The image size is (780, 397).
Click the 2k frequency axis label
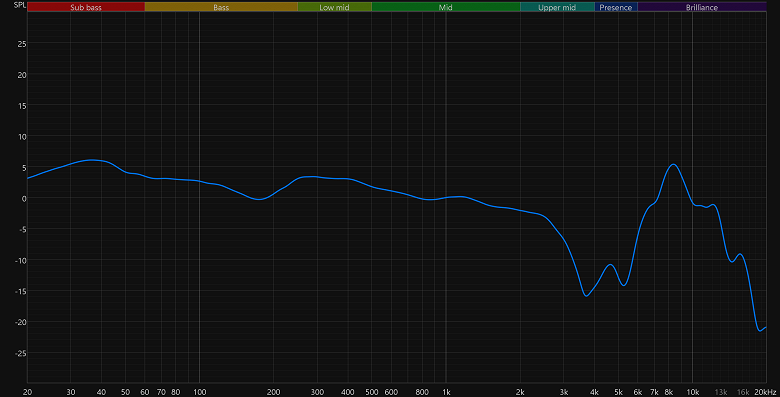[520, 392]
